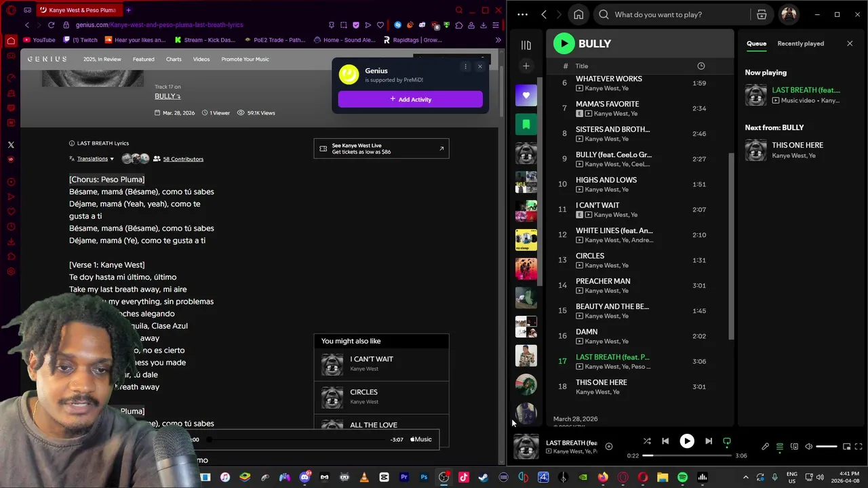The height and width of the screenshot is (488, 868).
Task: Open the BULLY album link on Genius
Action: 167,96
